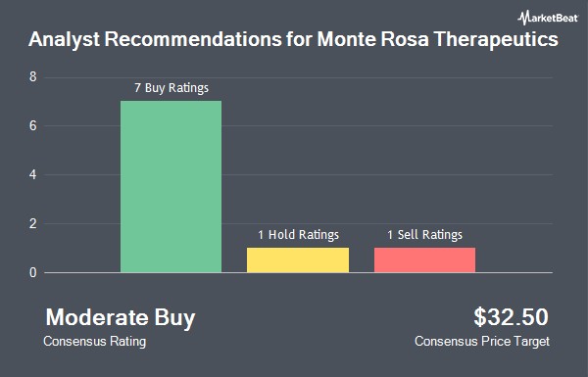Click the y-axis label 0
The image size is (588, 377).
coord(33,272)
